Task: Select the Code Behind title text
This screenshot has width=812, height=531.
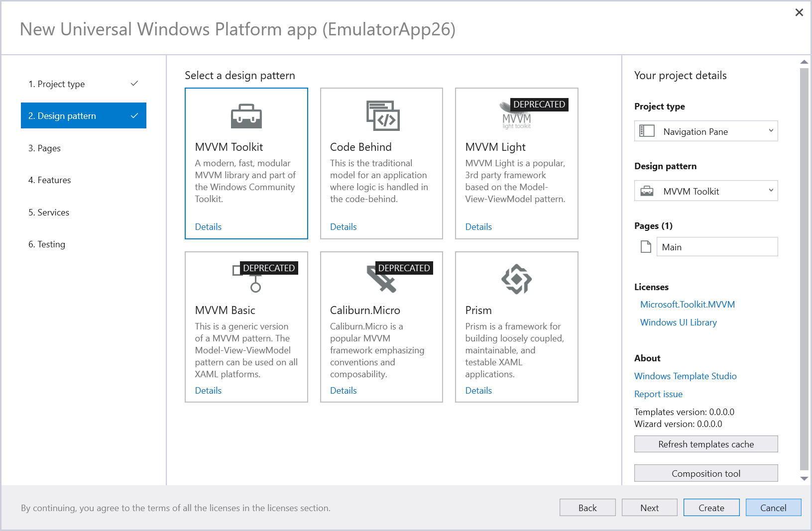Action: pos(361,147)
